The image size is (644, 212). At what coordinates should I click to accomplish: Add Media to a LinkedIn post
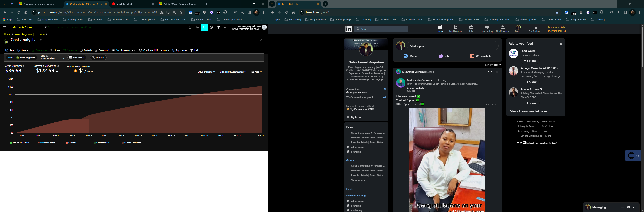(411, 56)
